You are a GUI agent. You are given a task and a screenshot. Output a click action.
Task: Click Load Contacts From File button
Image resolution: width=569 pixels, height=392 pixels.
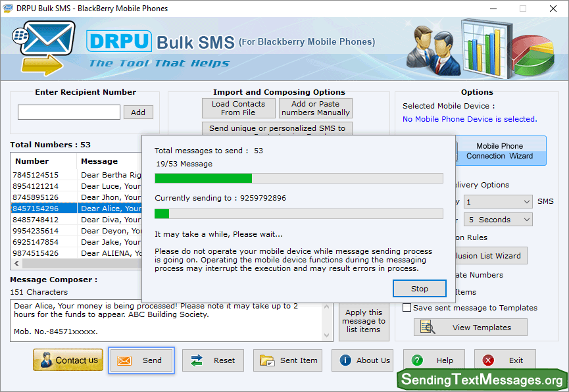click(238, 108)
